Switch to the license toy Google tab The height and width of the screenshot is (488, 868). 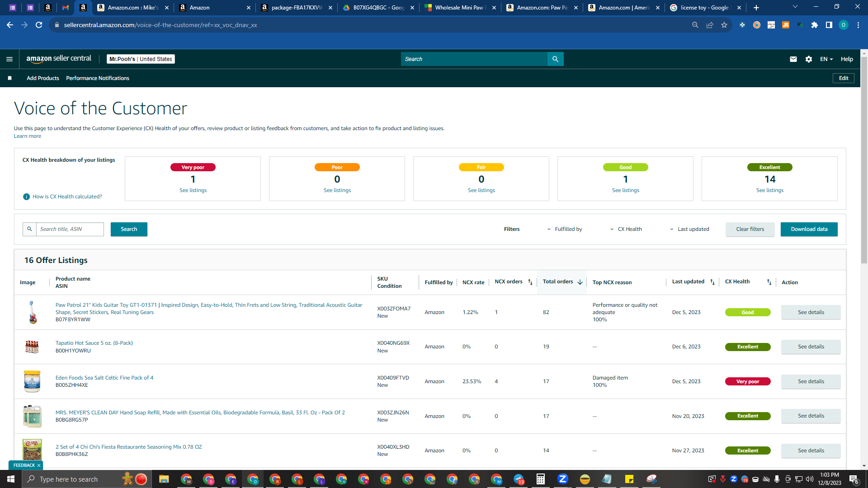click(705, 8)
